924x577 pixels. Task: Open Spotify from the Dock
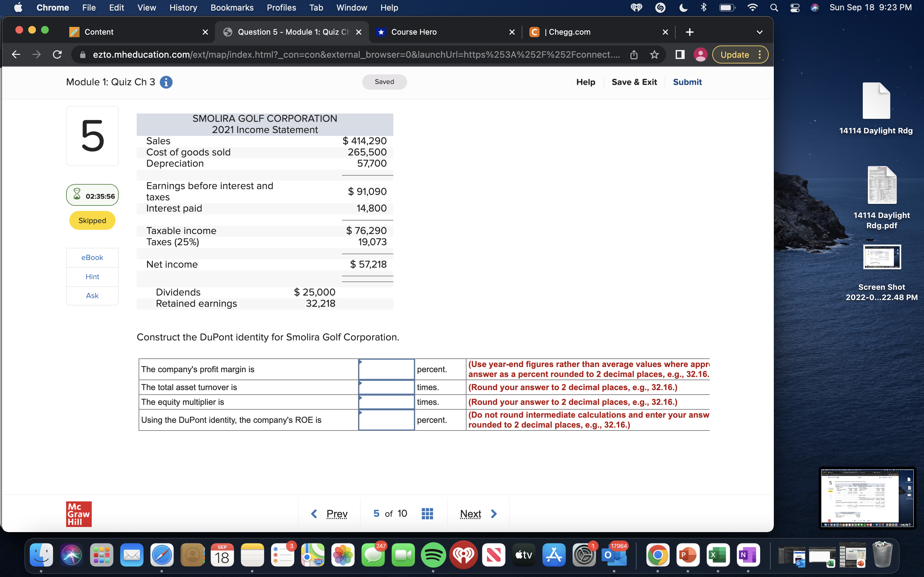434,555
